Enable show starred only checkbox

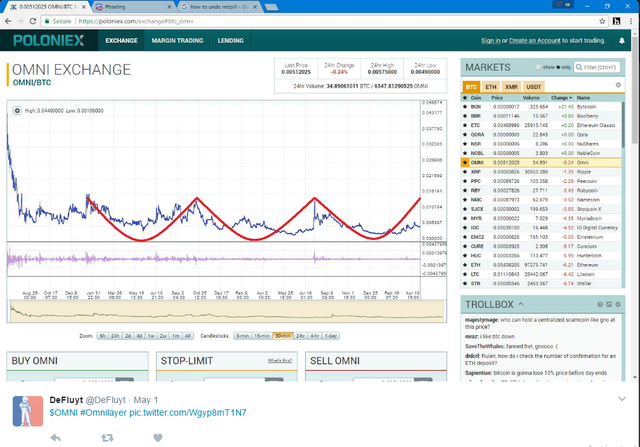[538, 67]
